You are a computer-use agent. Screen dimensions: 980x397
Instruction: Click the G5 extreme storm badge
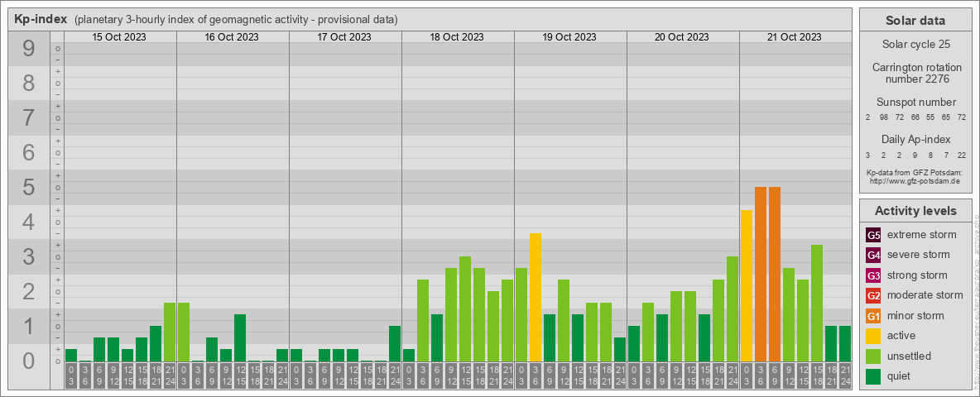[x=873, y=235]
